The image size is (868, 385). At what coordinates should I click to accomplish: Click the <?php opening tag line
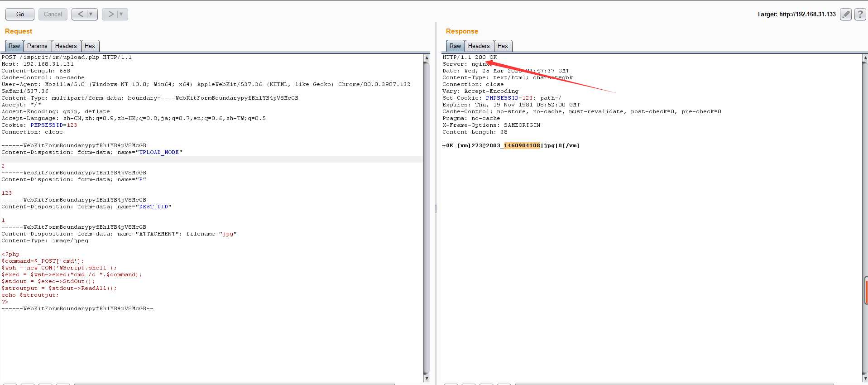tap(10, 254)
